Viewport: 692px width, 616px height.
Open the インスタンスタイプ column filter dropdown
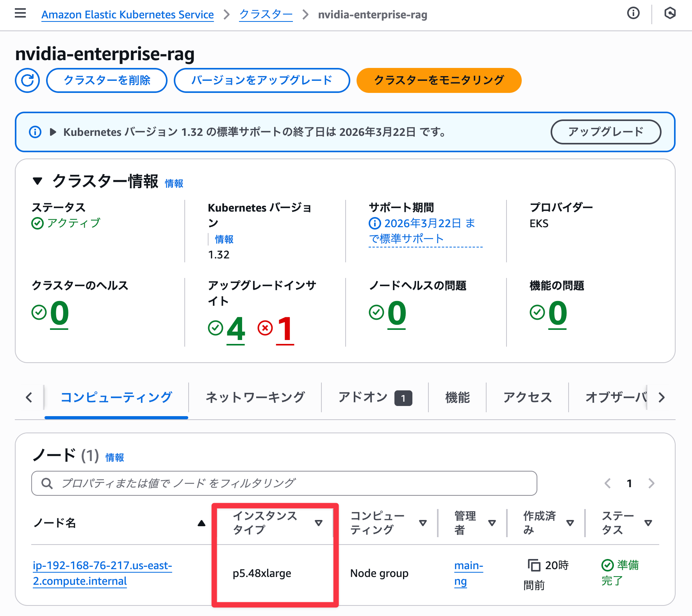319,523
